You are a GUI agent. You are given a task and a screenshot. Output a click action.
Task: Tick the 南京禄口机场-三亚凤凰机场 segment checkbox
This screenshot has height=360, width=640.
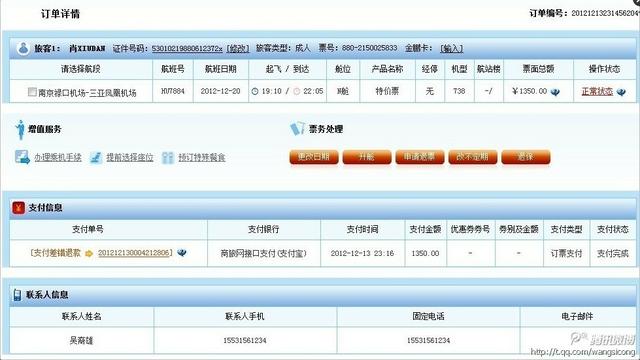coord(32,92)
